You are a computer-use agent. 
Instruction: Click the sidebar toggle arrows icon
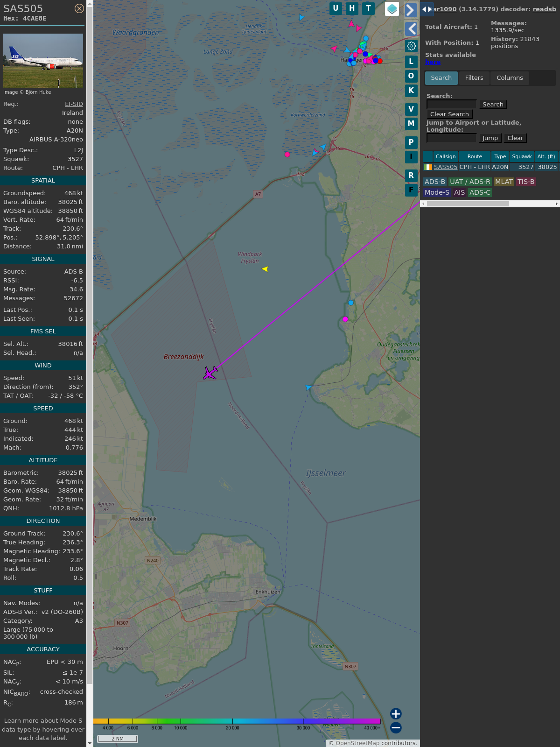(x=427, y=9)
